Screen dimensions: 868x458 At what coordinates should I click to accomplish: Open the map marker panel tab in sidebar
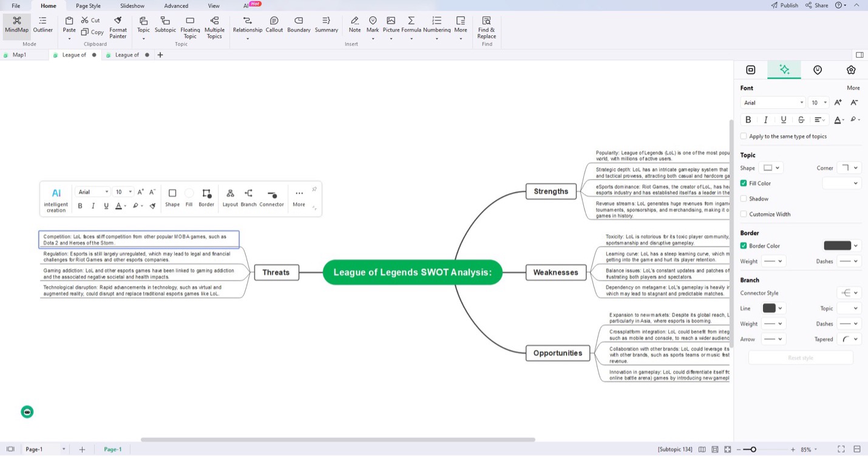point(818,70)
